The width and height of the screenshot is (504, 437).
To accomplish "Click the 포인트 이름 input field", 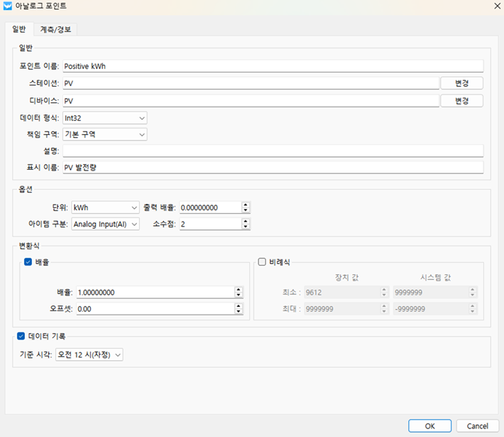I will click(273, 66).
